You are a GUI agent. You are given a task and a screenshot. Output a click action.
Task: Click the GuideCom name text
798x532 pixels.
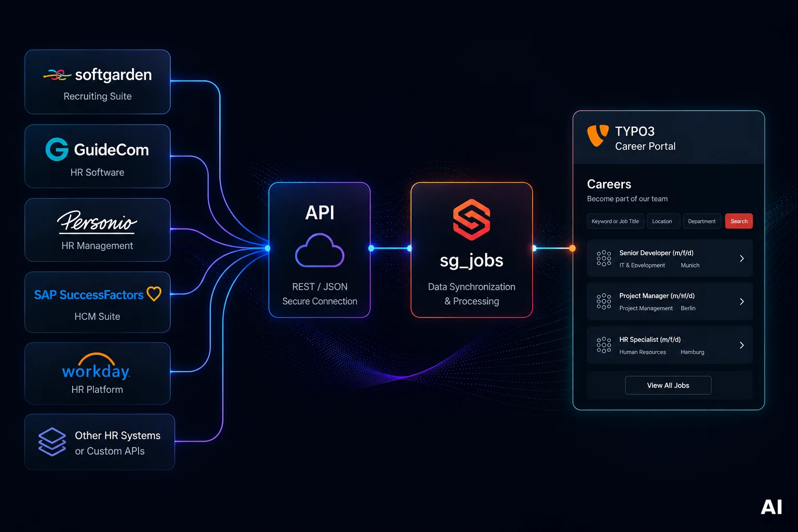pos(111,150)
